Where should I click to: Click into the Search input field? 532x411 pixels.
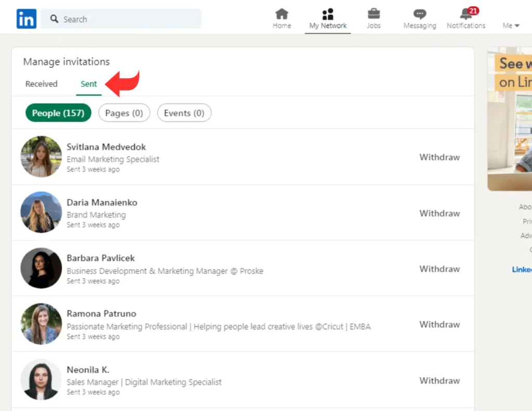click(x=130, y=19)
